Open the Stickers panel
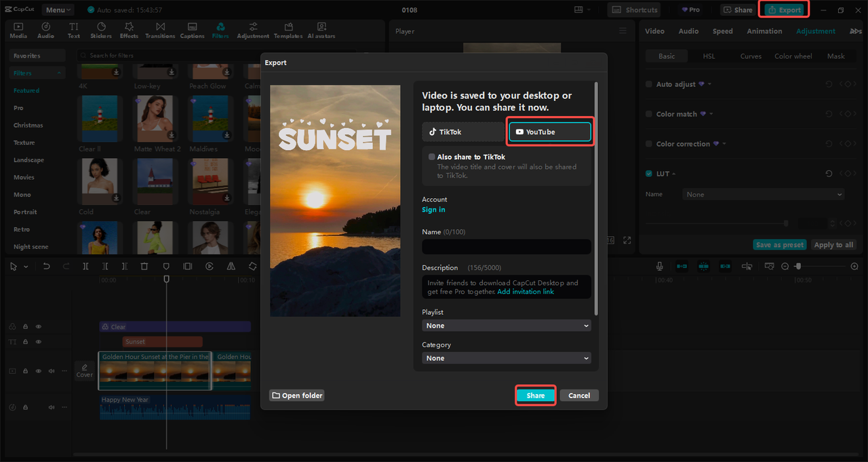Viewport: 868px width, 462px height. [101, 30]
